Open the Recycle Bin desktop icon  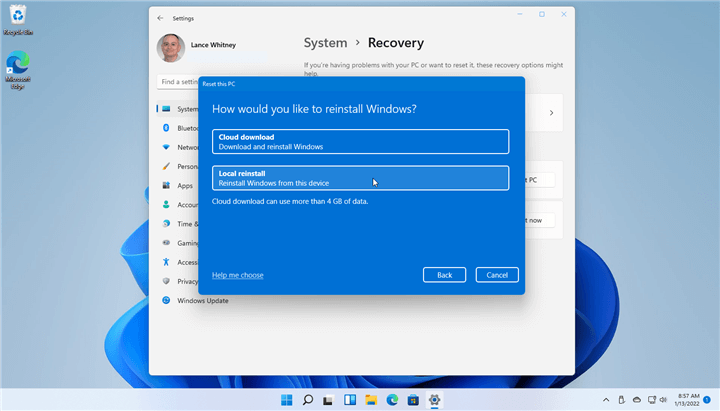17,20
